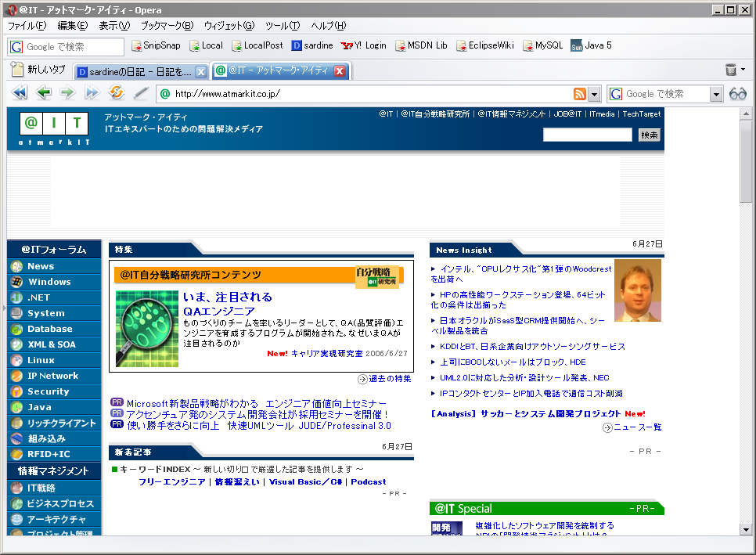
Task: Expand the closed tabs dropdown arrow
Action: coord(743,70)
